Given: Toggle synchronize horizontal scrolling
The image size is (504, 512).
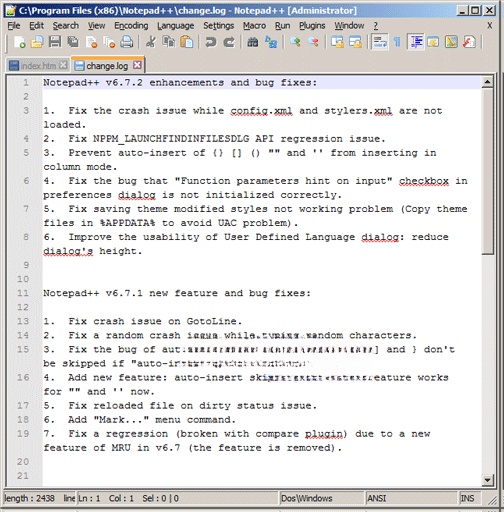Looking at the screenshot, I should (x=355, y=42).
